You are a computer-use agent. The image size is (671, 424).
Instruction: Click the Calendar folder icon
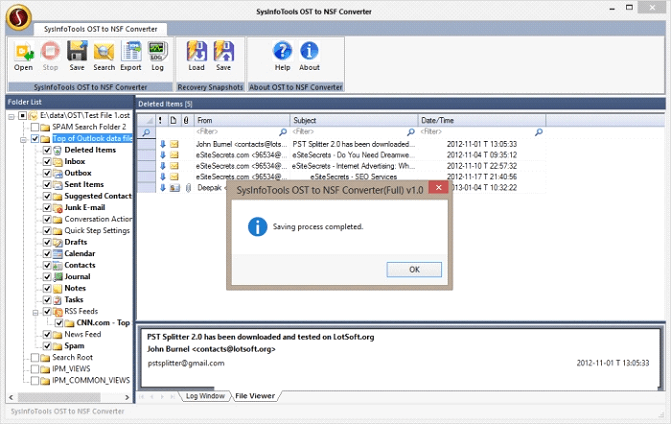coord(58,254)
